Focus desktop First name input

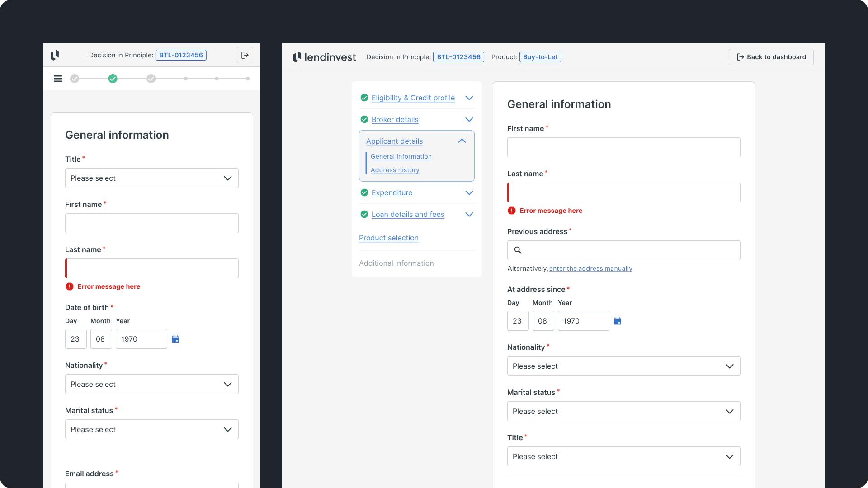pos(624,147)
